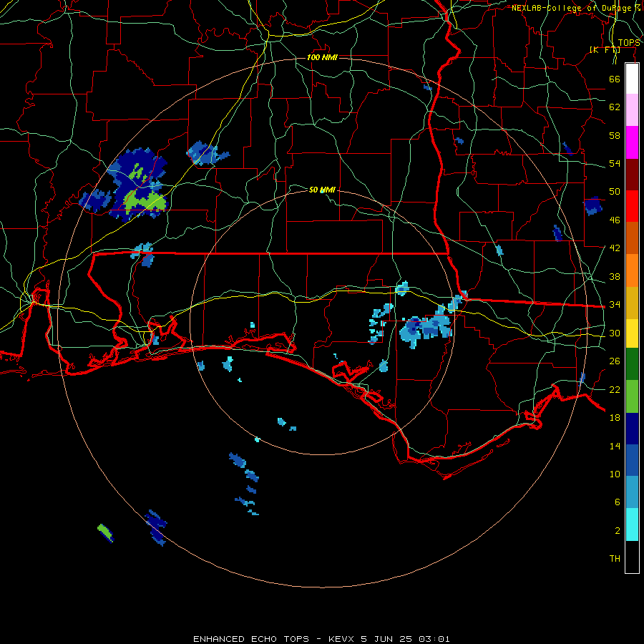
Task: Select the magenta legend color swatch
Action: 632,142
